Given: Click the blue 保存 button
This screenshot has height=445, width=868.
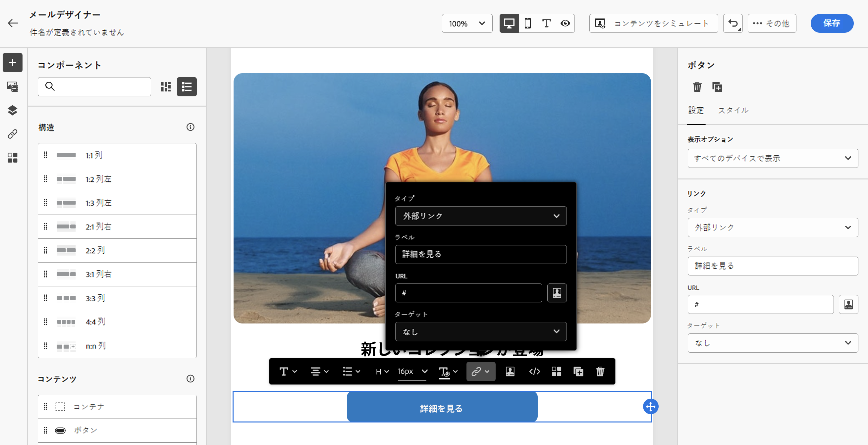Looking at the screenshot, I should (x=831, y=23).
